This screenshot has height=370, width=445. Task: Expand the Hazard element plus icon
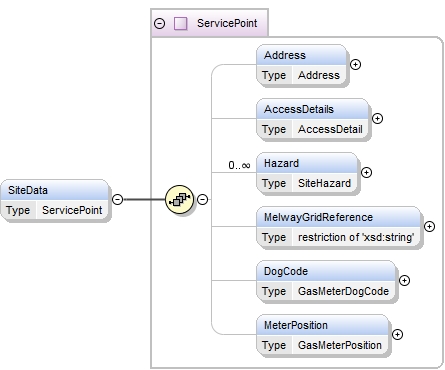366,172
